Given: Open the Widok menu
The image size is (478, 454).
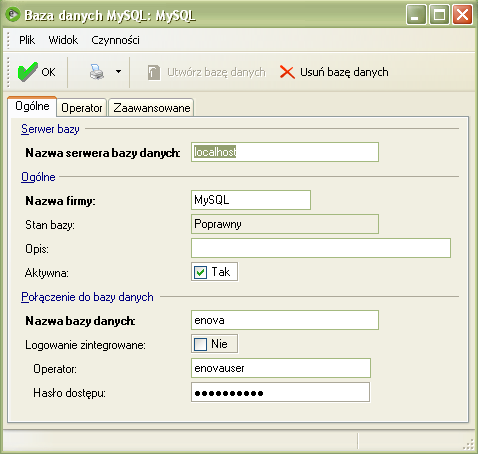Looking at the screenshot, I should click(63, 40).
